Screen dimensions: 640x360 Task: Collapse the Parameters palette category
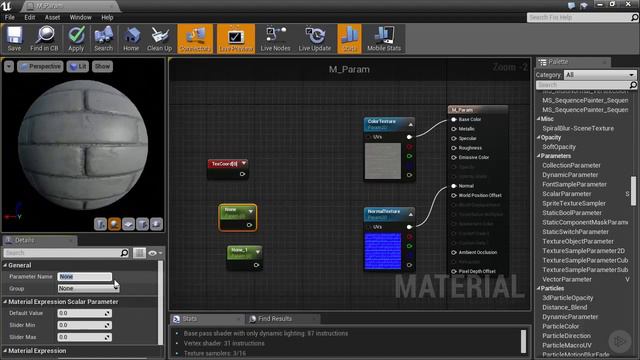click(x=538, y=156)
